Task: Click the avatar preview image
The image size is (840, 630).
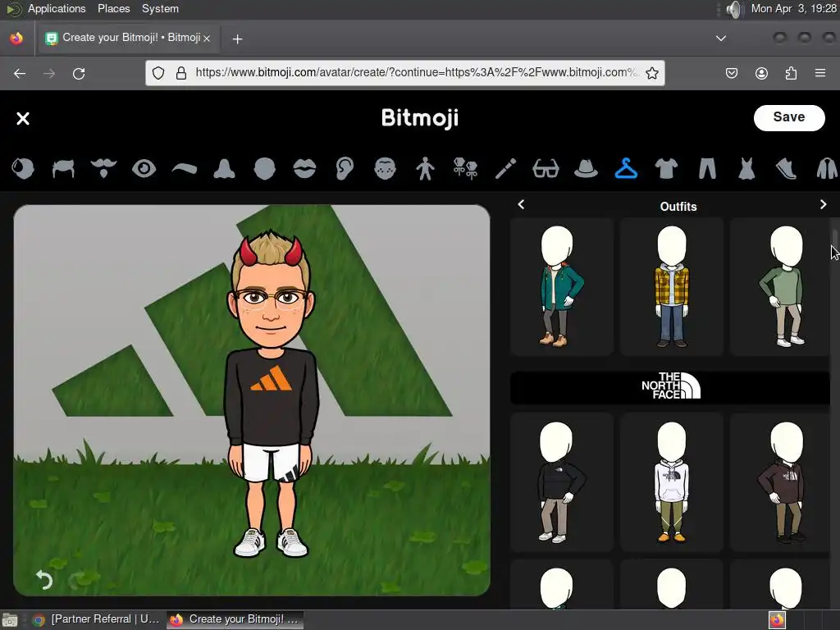Action: coord(252,400)
